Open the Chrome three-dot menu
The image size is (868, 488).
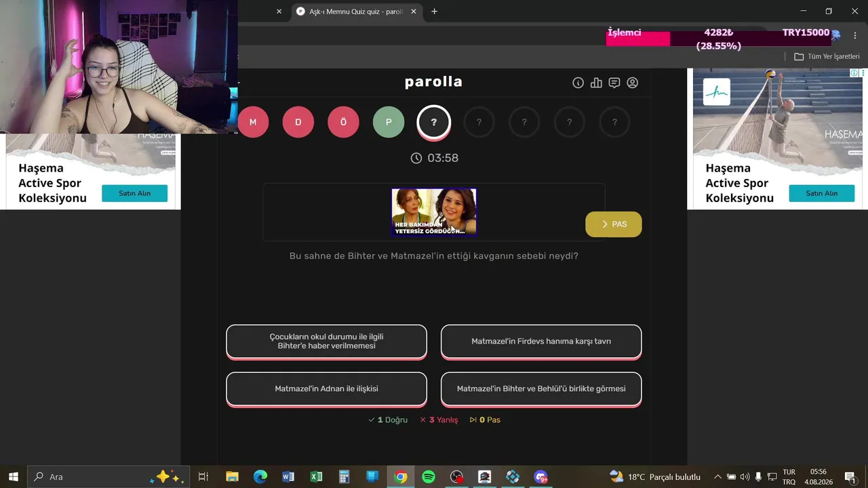[854, 35]
